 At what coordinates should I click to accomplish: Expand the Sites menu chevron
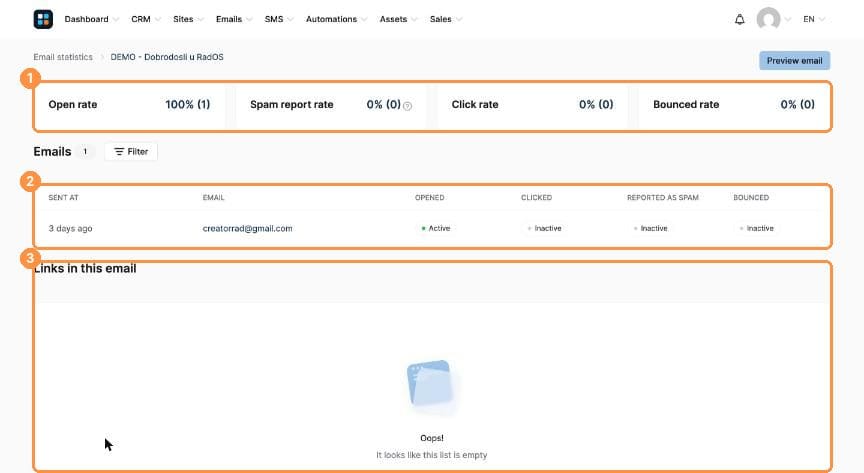(201, 19)
